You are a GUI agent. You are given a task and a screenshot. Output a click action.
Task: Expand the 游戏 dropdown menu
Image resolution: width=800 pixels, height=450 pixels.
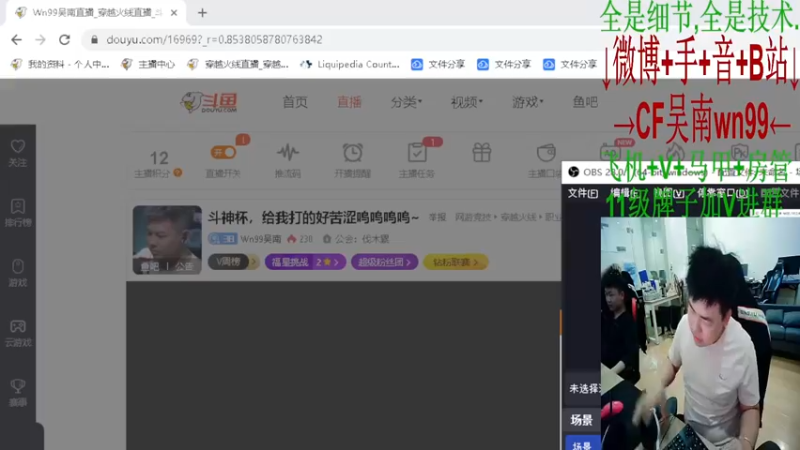[528, 102]
